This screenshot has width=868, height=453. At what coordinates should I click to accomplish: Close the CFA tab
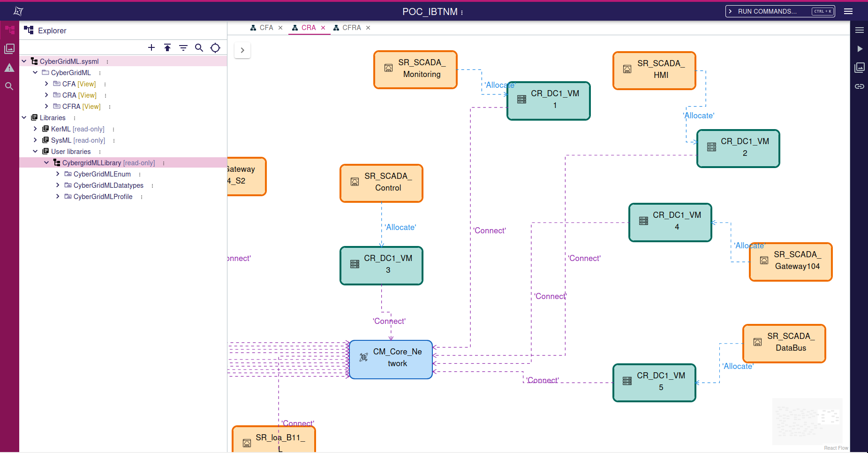(280, 28)
